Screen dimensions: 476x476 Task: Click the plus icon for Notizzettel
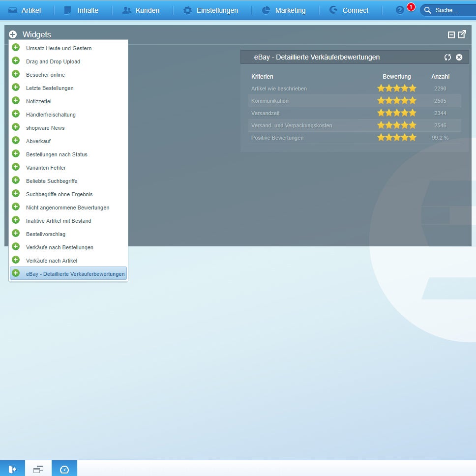point(16,100)
